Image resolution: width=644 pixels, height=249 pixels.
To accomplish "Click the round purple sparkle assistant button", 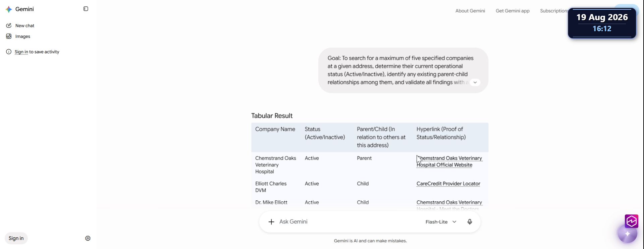I will point(628,234).
